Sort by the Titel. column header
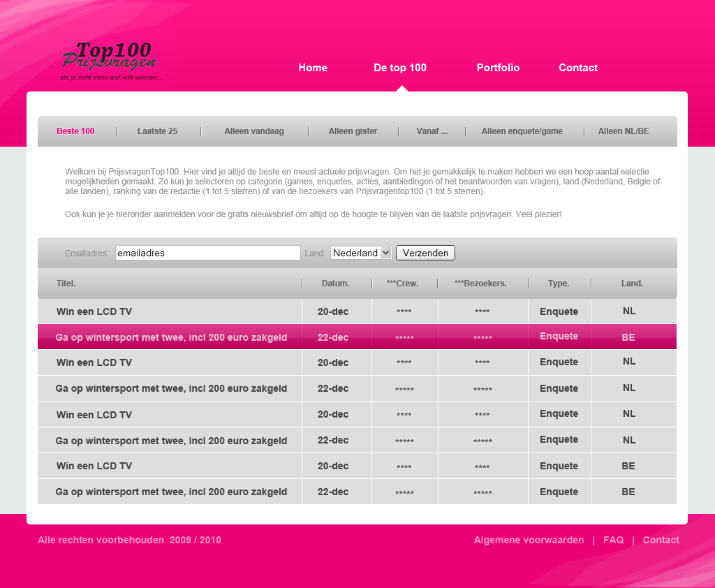The height and width of the screenshot is (588, 715). pos(66,284)
